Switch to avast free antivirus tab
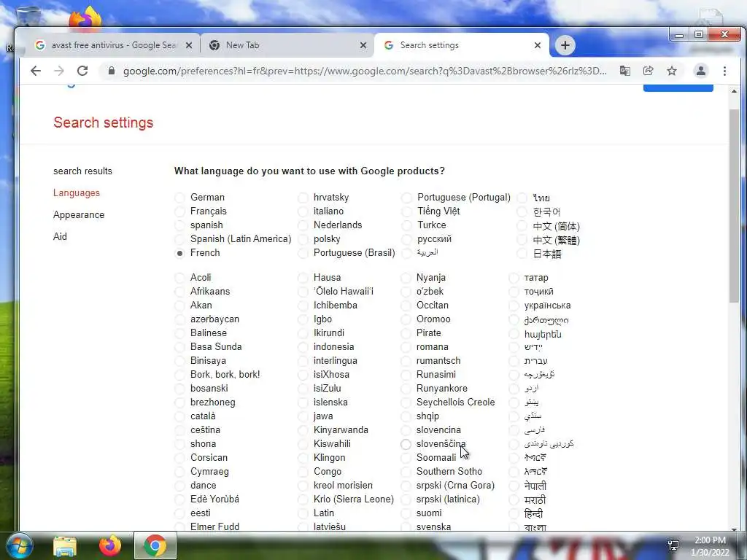747x560 pixels. click(x=113, y=45)
